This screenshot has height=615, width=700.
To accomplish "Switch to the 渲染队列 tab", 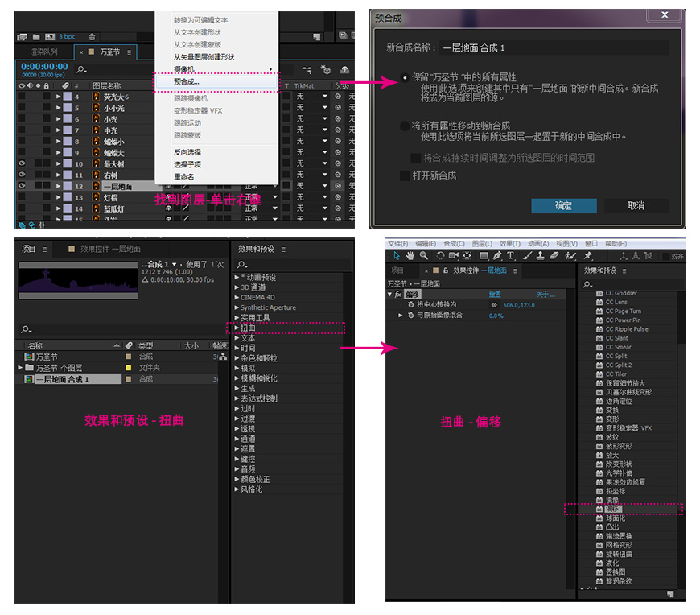I will click(43, 52).
